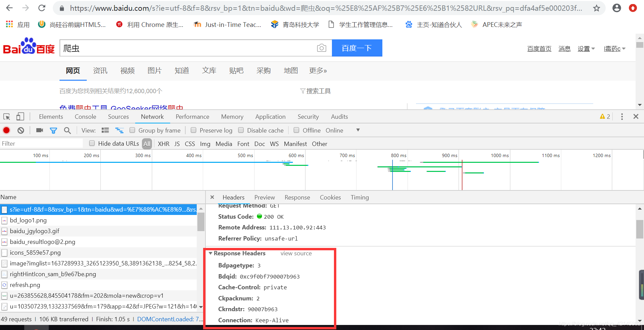Toggle Hide data URLs checkbox
This screenshot has width=644, height=330.
click(x=92, y=143)
